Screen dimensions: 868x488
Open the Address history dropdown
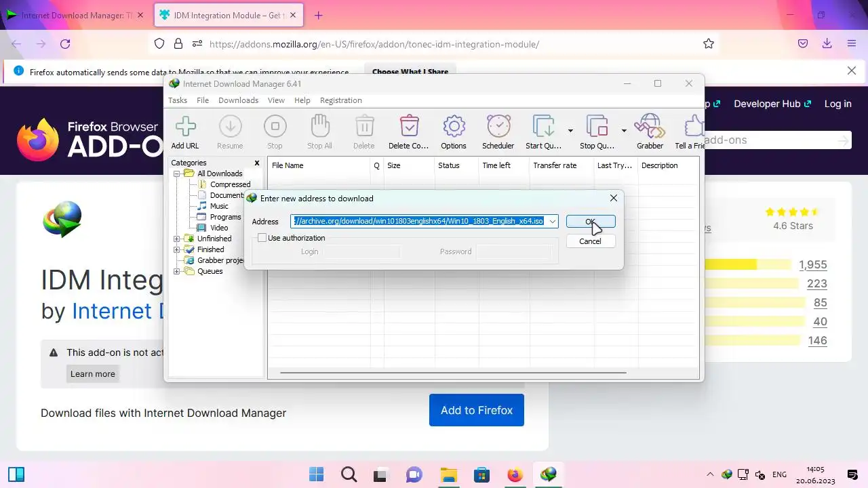click(553, 222)
